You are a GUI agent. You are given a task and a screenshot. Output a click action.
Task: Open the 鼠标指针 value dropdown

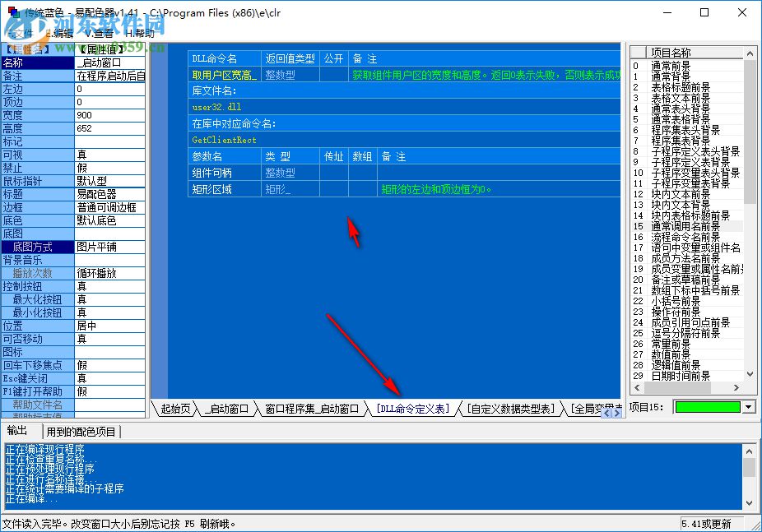pyautogui.click(x=110, y=180)
